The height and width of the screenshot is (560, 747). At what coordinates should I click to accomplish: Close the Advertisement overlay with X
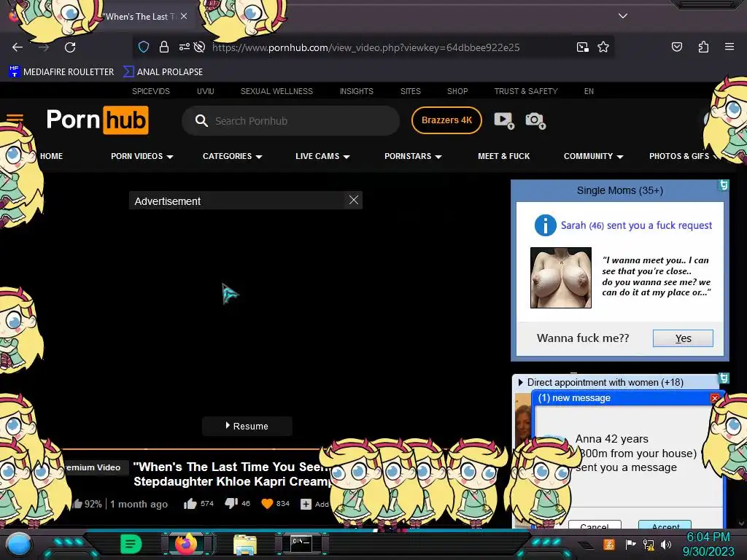[354, 200]
